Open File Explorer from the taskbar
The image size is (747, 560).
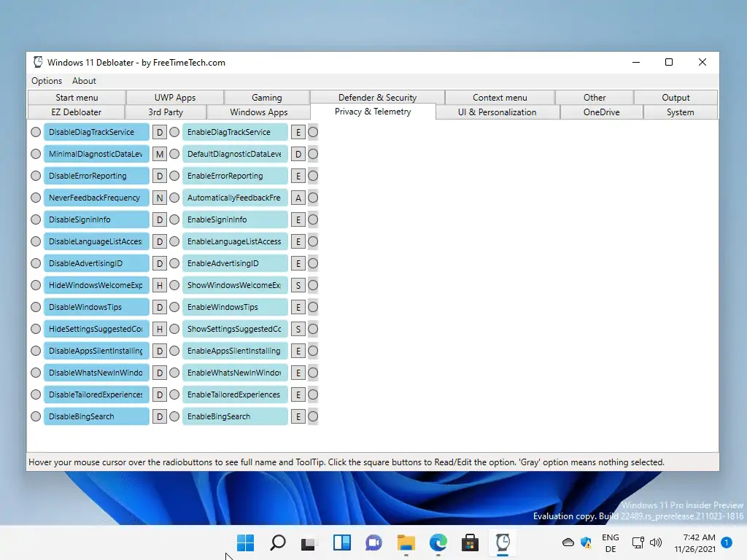[x=406, y=542]
